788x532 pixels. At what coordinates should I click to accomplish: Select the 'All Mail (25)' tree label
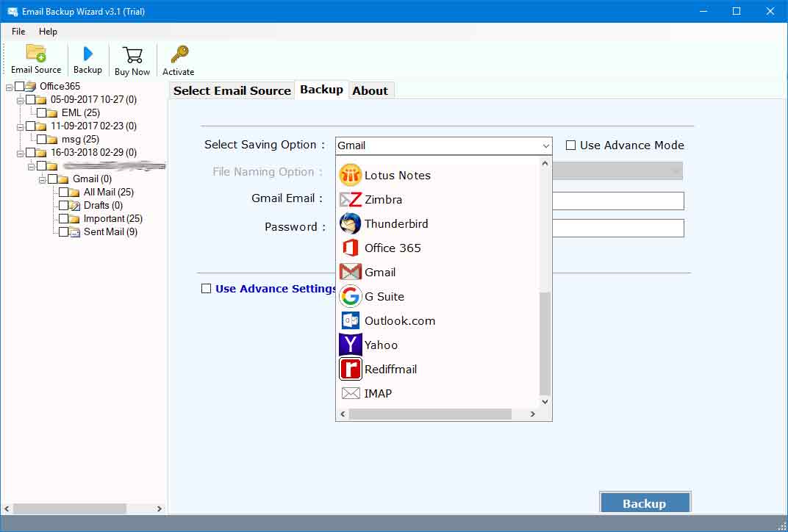[x=109, y=192]
